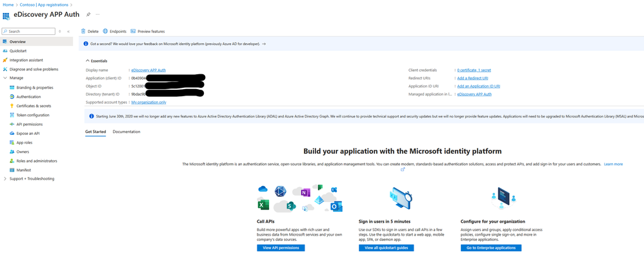The image size is (644, 277).
Task: Click the info icon in ADAL notice
Action: click(91, 116)
